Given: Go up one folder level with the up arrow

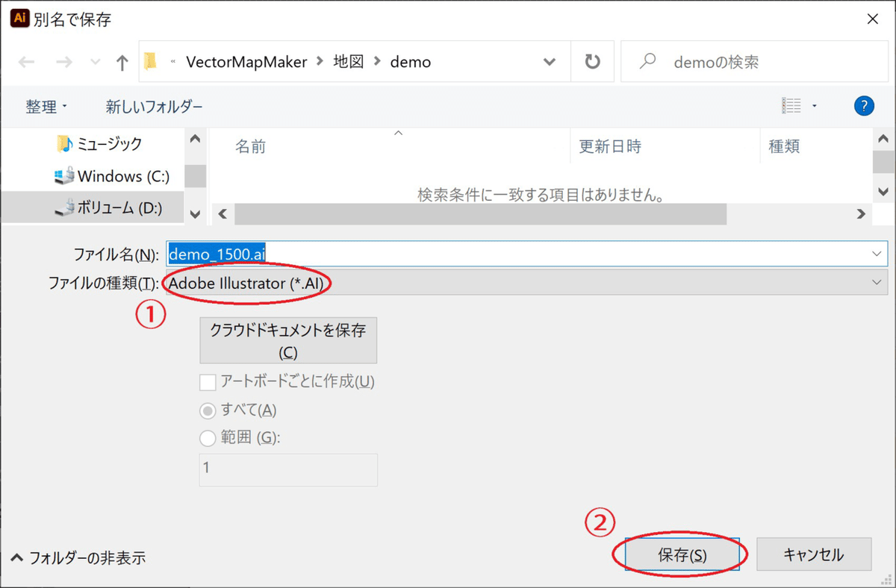Looking at the screenshot, I should pos(122,62).
